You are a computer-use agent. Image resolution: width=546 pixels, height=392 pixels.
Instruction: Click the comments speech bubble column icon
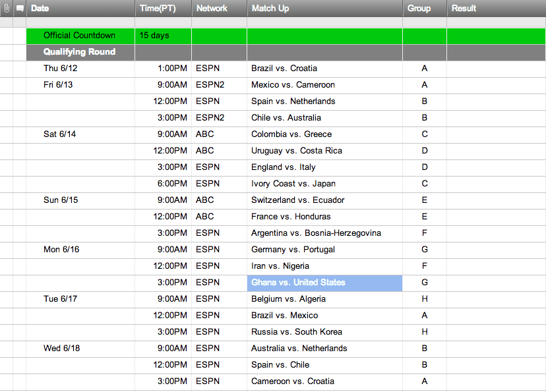coord(20,9)
